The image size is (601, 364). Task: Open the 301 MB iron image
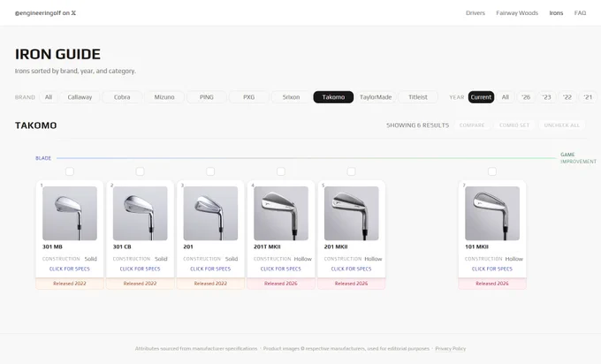(x=70, y=214)
